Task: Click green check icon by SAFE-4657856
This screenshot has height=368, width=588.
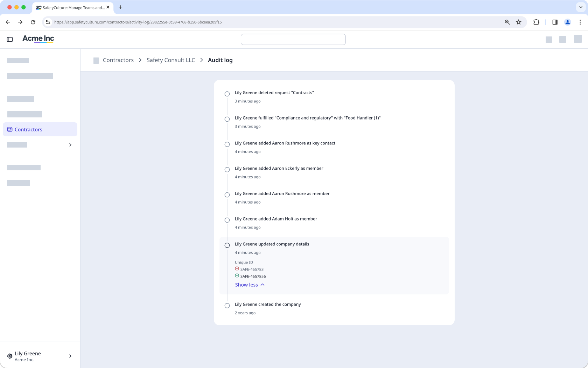Action: pyautogui.click(x=237, y=276)
